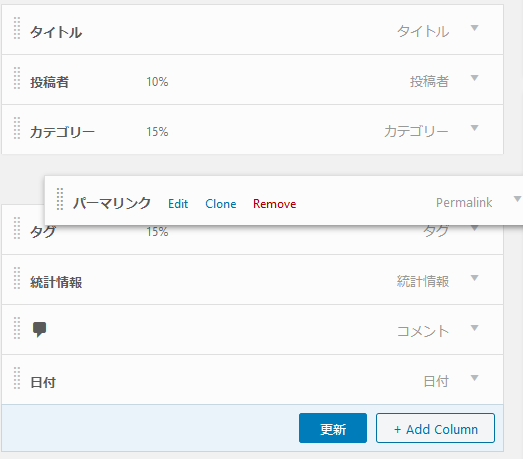Remove the パーマリンク column
Image resolution: width=523 pixels, height=459 pixels.
(x=275, y=203)
